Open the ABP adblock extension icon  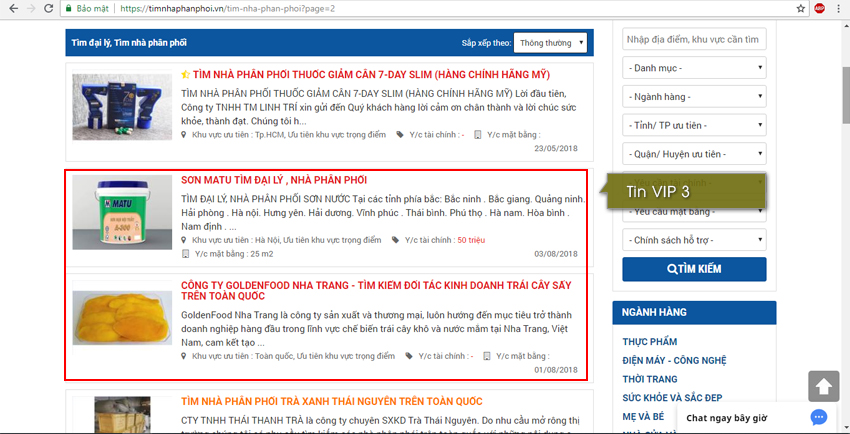coord(819,8)
